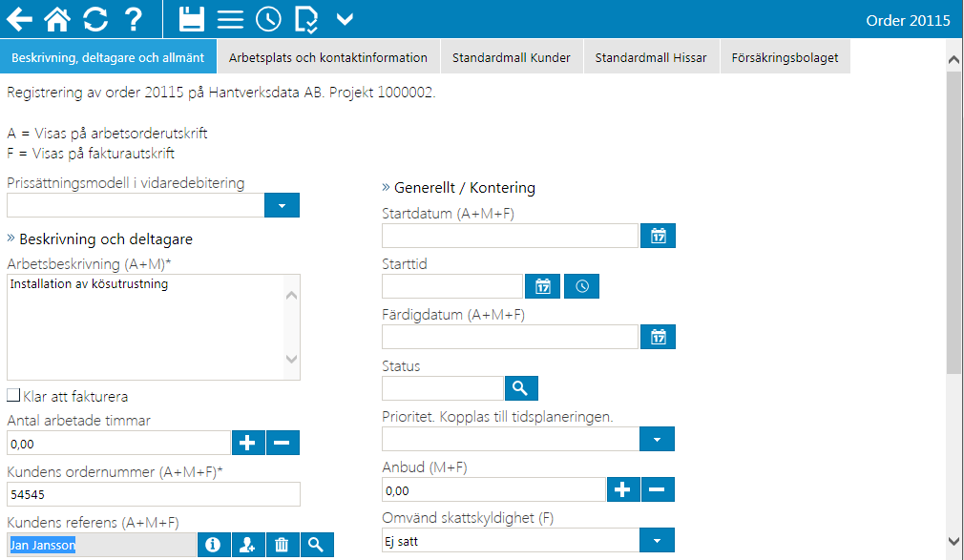Click the Färdigdatum input field
Image resolution: width=964 pixels, height=560 pixels.
(x=510, y=337)
